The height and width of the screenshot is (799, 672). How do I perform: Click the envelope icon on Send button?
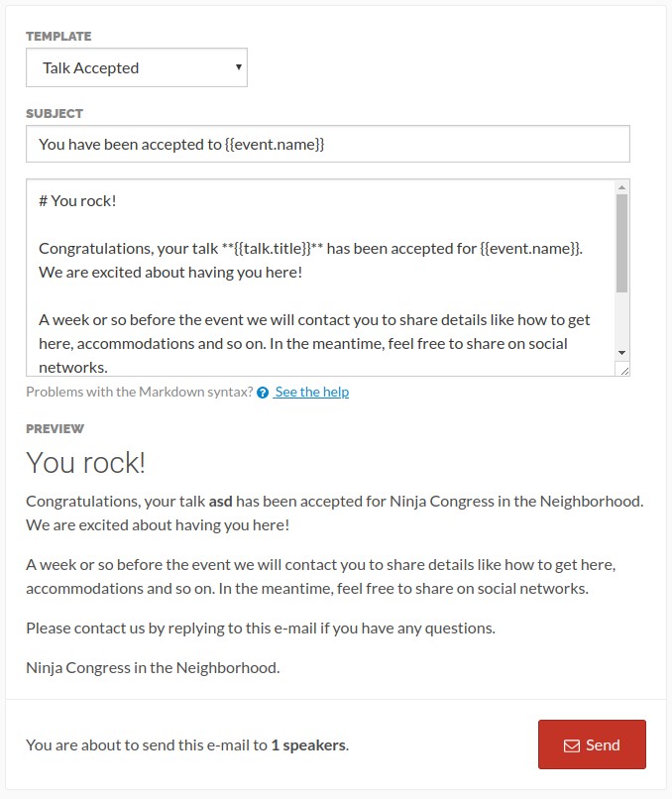pos(572,746)
